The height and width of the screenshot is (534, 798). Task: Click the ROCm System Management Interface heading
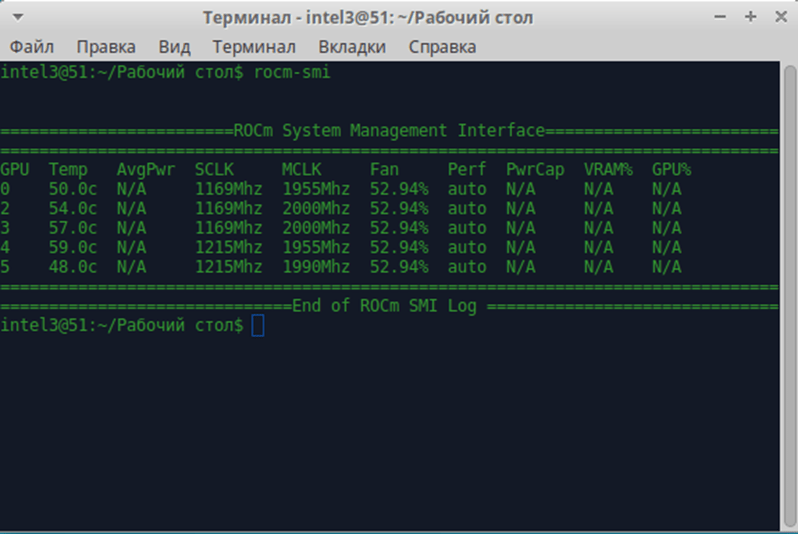(x=389, y=131)
